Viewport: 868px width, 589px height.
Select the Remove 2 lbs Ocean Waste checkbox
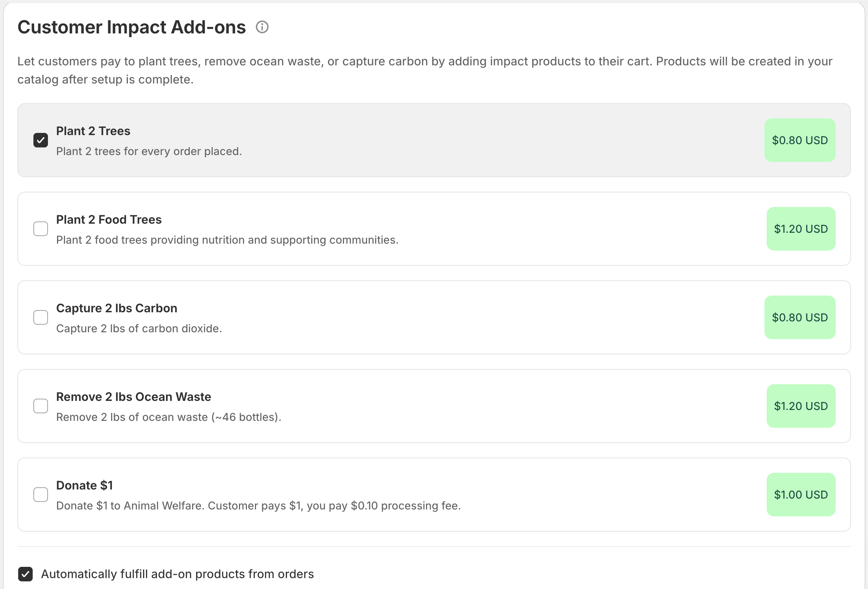[x=41, y=406]
